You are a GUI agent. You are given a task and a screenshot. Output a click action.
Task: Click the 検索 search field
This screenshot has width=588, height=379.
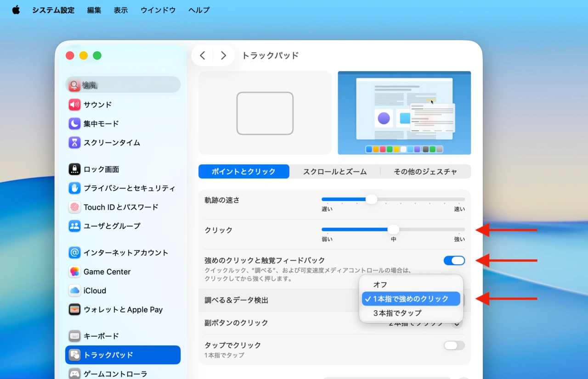pyautogui.click(x=123, y=84)
